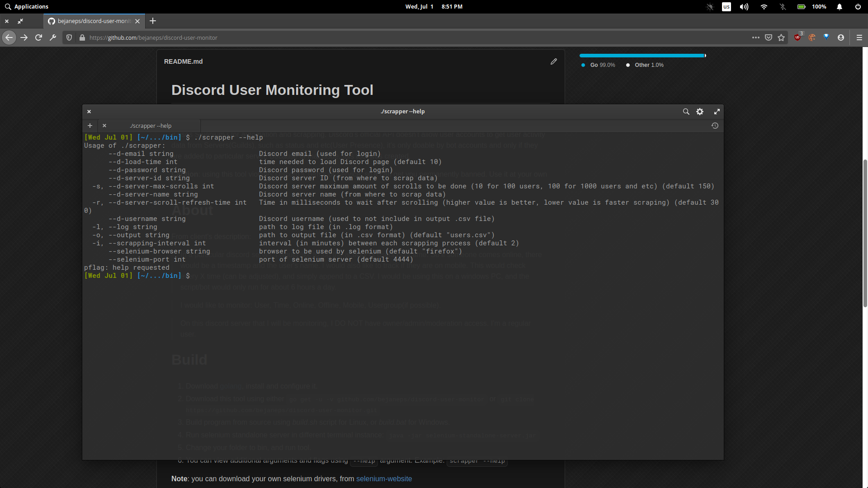Click the pflag: help requested line
Image resolution: width=868 pixels, height=488 pixels.
point(127,267)
